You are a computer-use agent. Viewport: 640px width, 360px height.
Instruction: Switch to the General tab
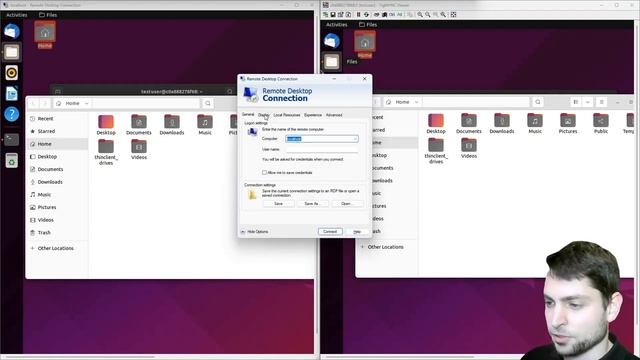(248, 115)
